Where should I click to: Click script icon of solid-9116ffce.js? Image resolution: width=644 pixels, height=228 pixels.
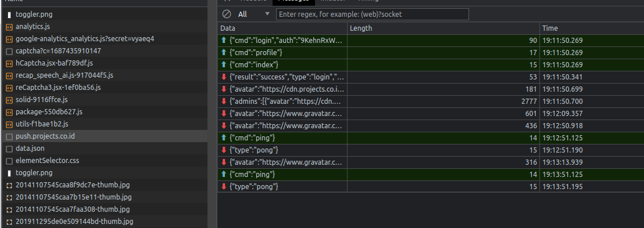click(9, 100)
